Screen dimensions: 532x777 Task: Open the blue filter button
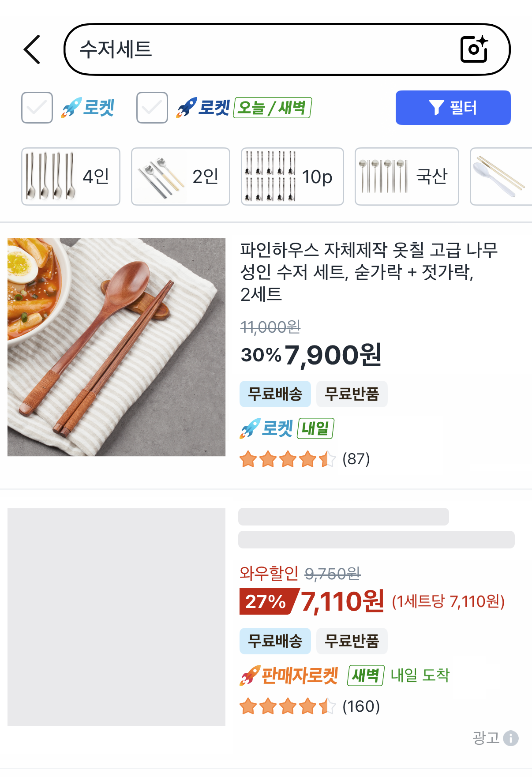(453, 108)
